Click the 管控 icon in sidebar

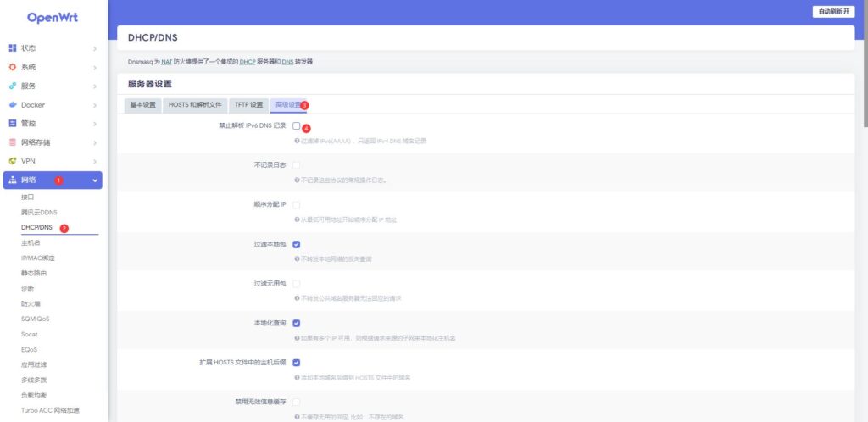click(13, 124)
